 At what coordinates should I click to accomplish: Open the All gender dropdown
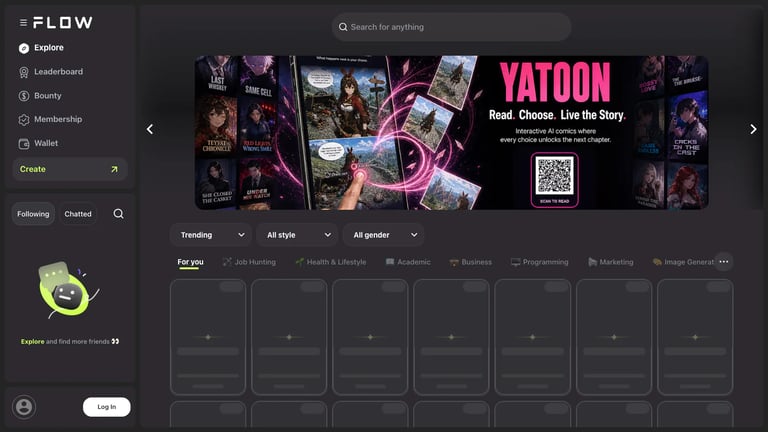point(384,235)
